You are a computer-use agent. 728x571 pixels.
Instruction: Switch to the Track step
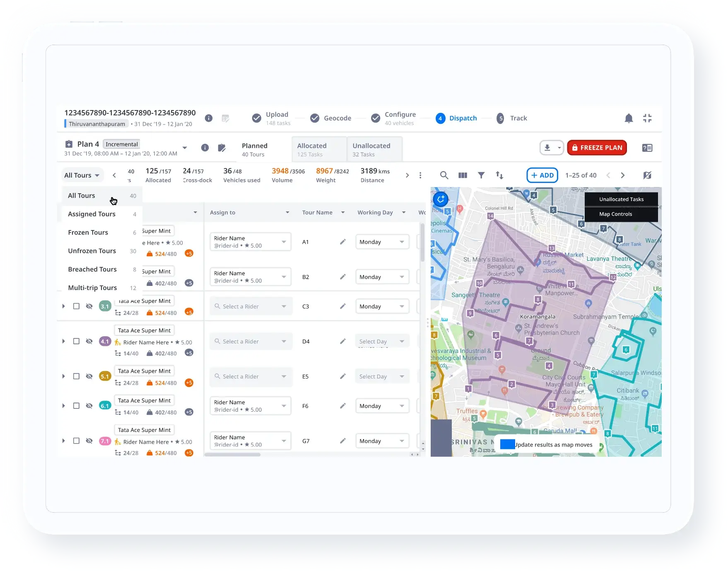(x=518, y=118)
